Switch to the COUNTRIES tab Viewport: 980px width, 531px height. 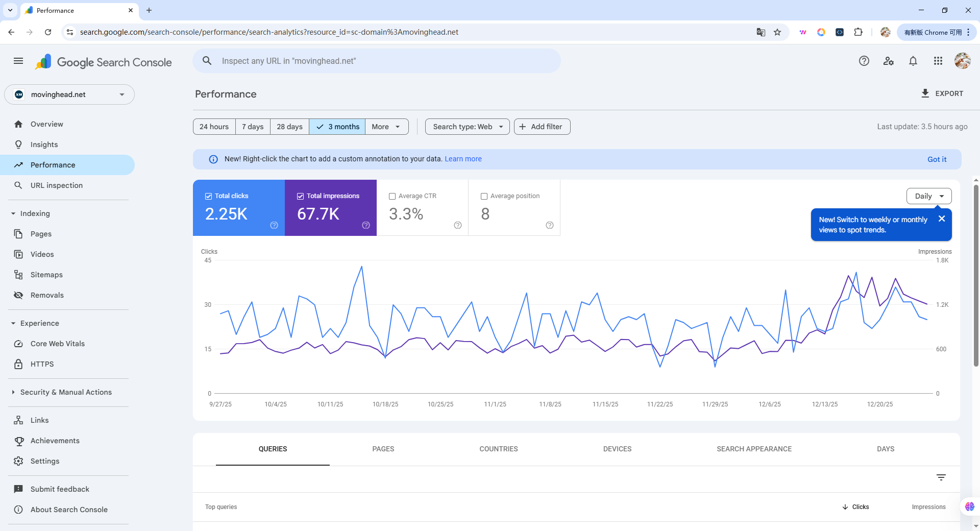(499, 449)
